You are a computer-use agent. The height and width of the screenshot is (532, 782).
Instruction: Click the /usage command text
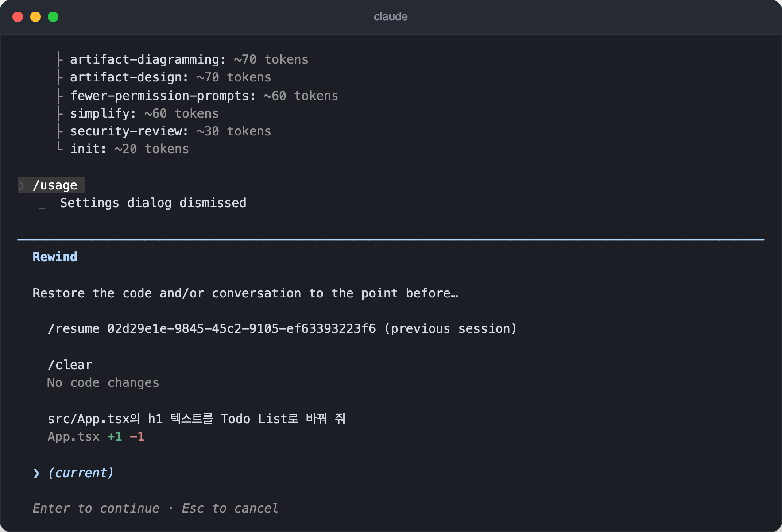tap(55, 185)
